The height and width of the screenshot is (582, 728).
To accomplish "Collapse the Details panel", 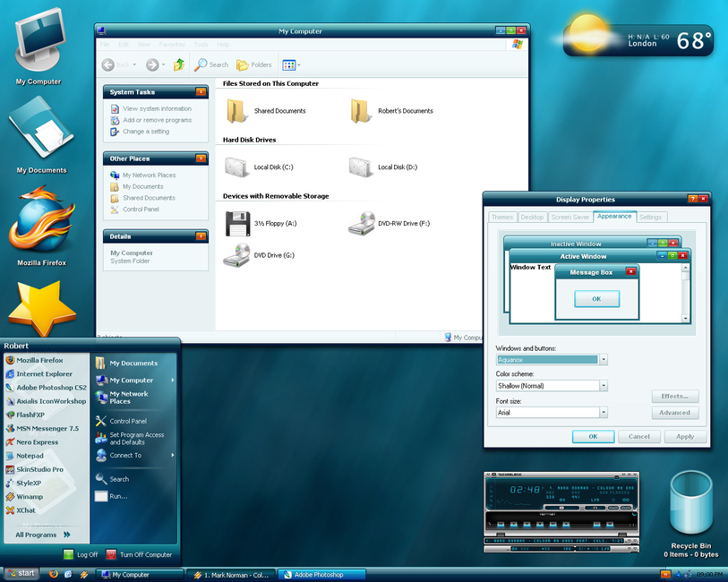I will coord(201,236).
